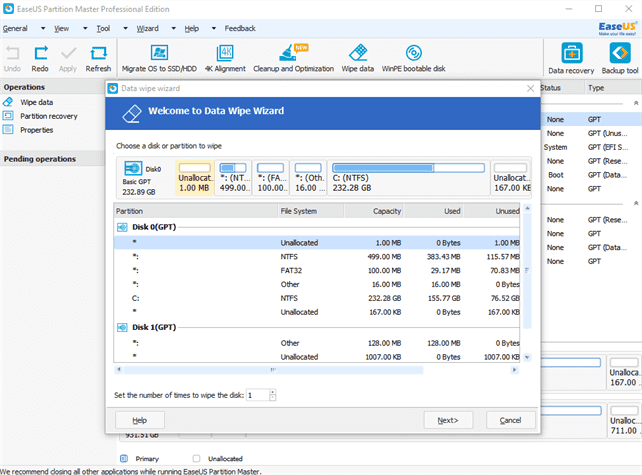
Task: Click partition list scroll up arrow
Action: 527,208
